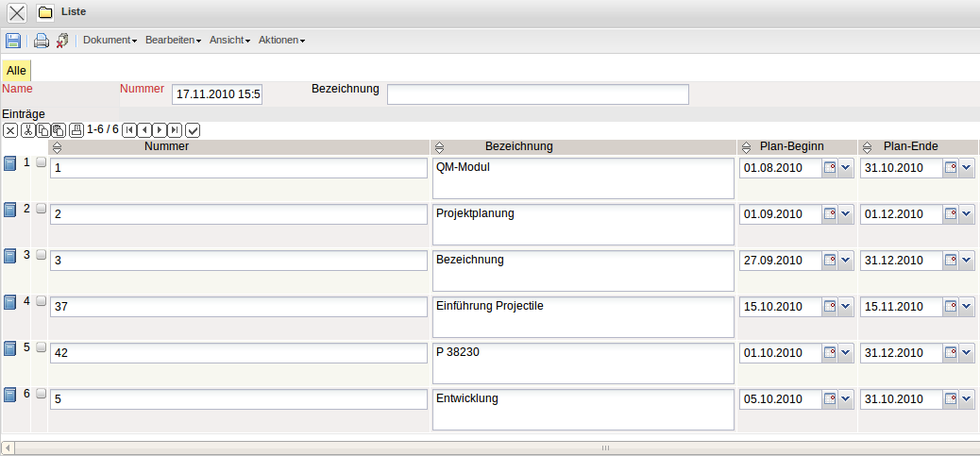Click the Plan-Ende column header
This screenshot has height=456, width=980.
pos(910,146)
